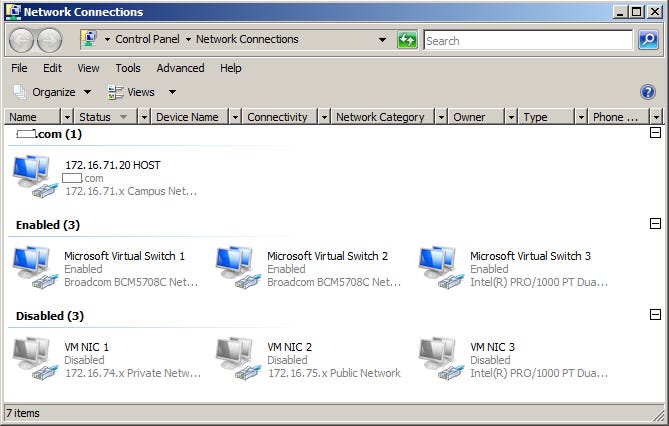Open the Help question mark icon

point(648,92)
